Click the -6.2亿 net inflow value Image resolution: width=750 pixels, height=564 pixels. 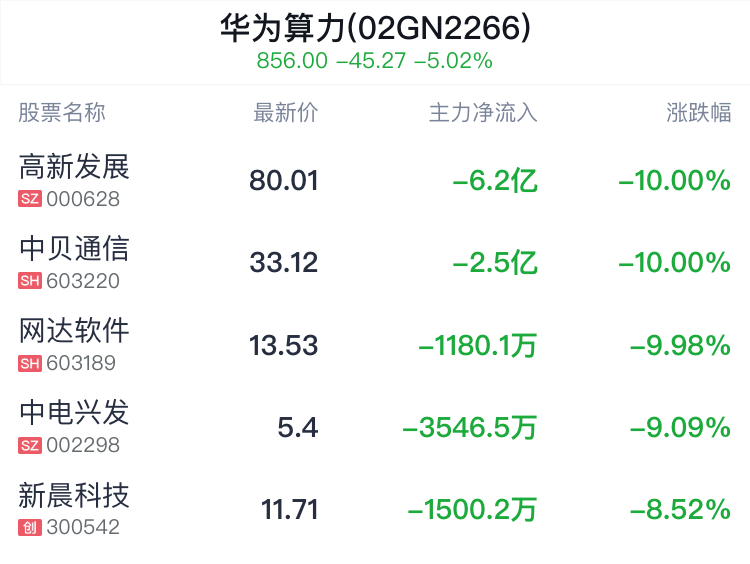(x=495, y=181)
